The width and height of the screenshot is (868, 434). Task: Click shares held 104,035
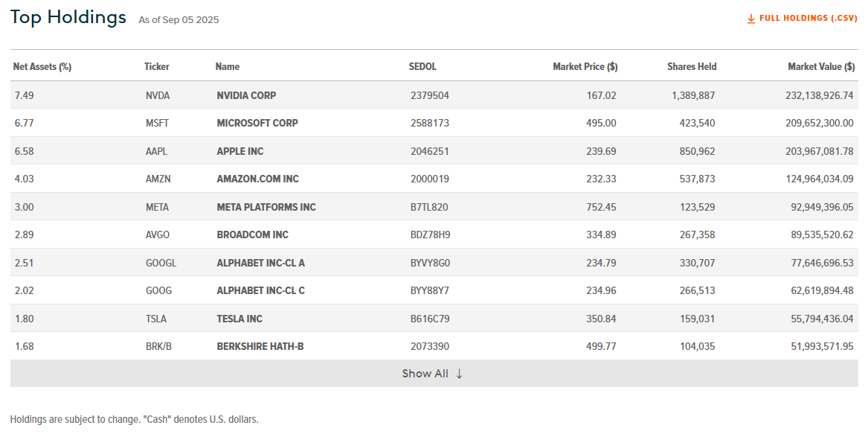pyautogui.click(x=698, y=346)
